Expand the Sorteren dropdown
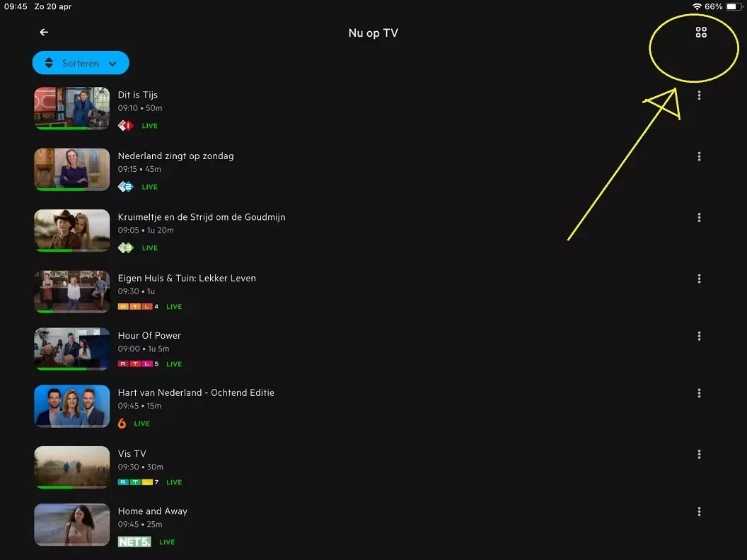 81,63
